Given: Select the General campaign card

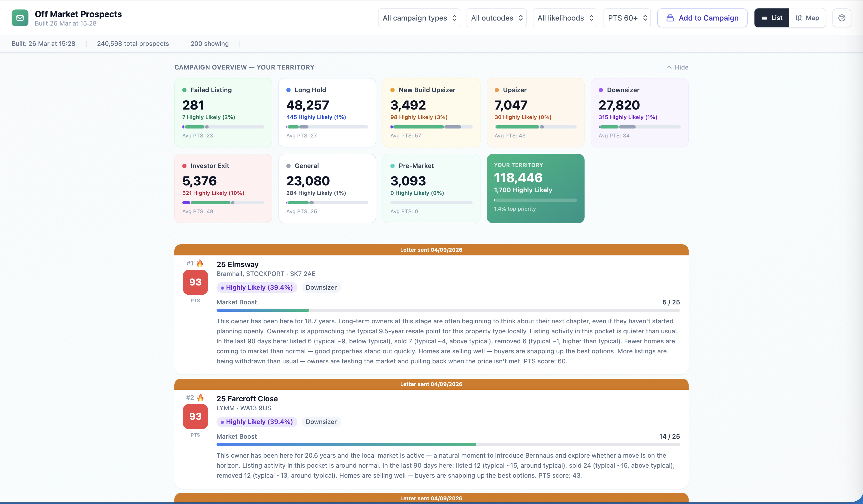Looking at the screenshot, I should (327, 188).
